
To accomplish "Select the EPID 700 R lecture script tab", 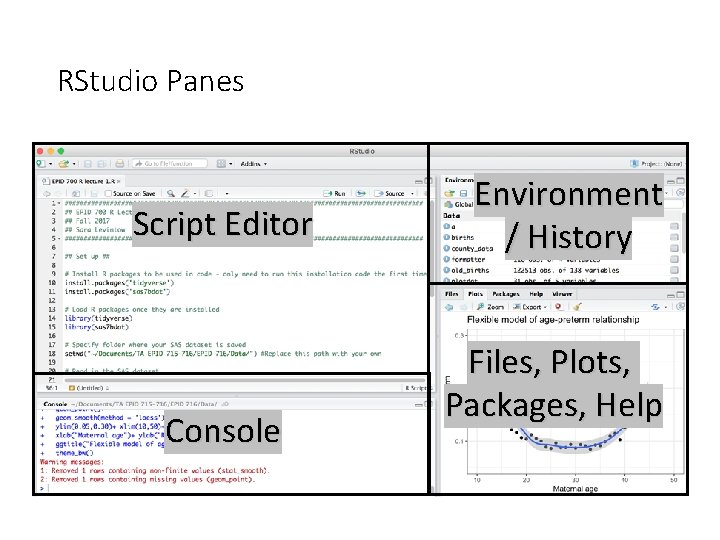I will [x=81, y=181].
